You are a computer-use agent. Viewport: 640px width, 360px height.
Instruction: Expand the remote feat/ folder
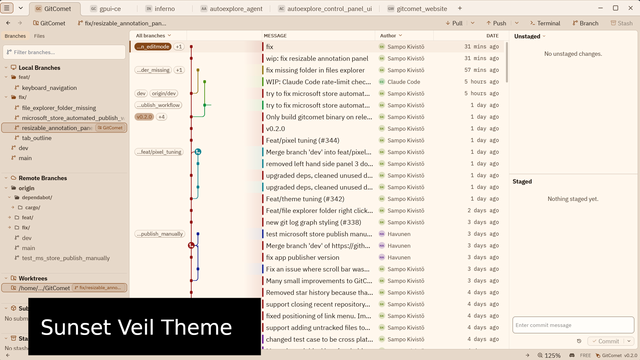[9, 218]
